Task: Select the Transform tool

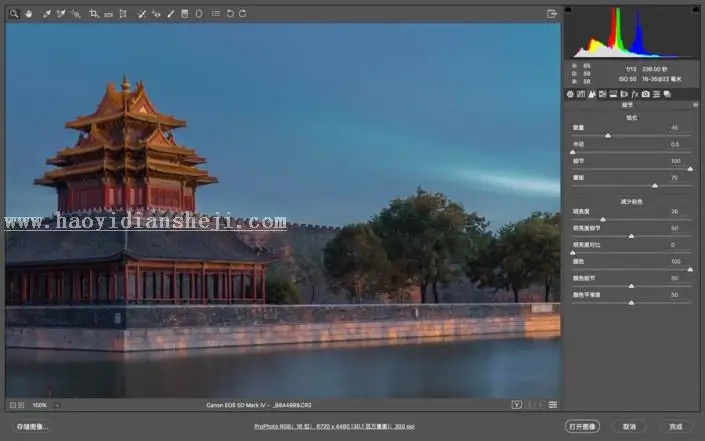Action: click(x=123, y=14)
